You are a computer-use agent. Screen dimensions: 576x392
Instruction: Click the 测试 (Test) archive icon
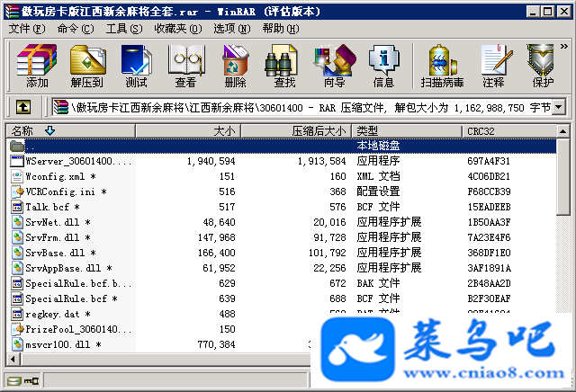pos(136,66)
